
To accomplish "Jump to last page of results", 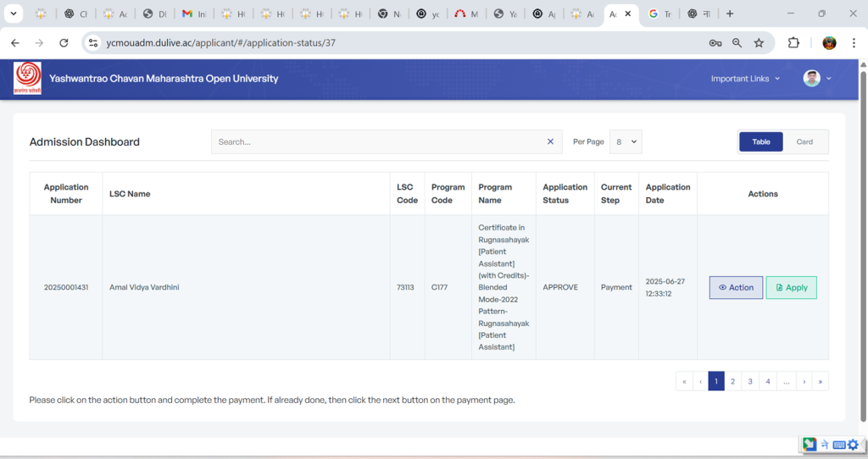I will coord(820,382).
